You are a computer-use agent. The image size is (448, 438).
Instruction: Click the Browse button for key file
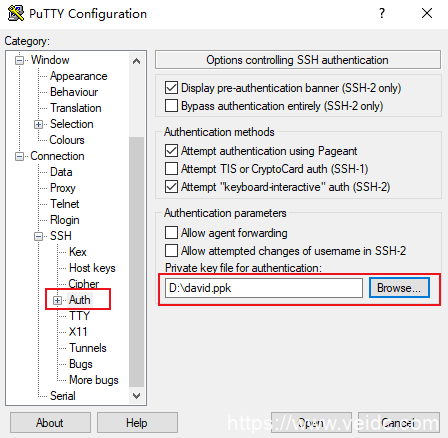(x=399, y=288)
